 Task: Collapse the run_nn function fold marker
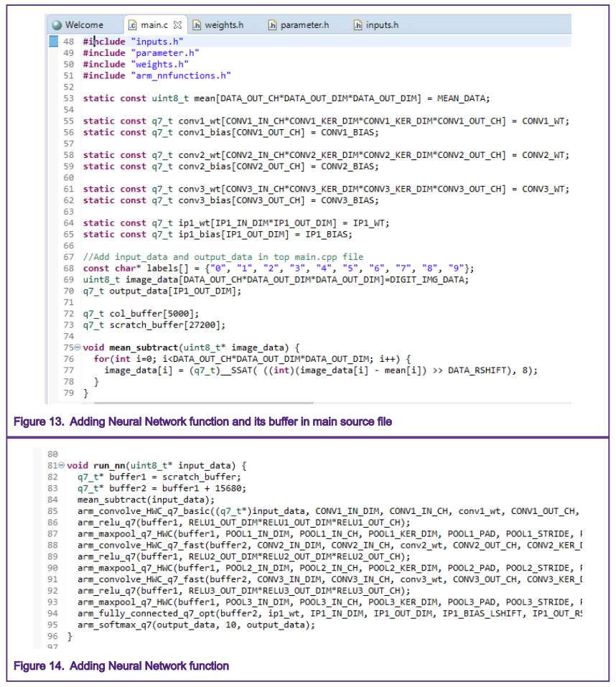click(x=61, y=465)
